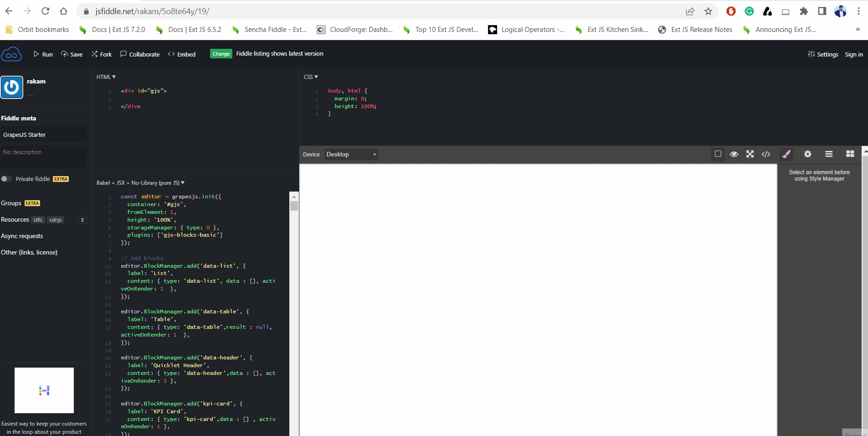Click the browser profile avatar
Image resolution: width=868 pixels, height=436 pixels.
coord(840,11)
